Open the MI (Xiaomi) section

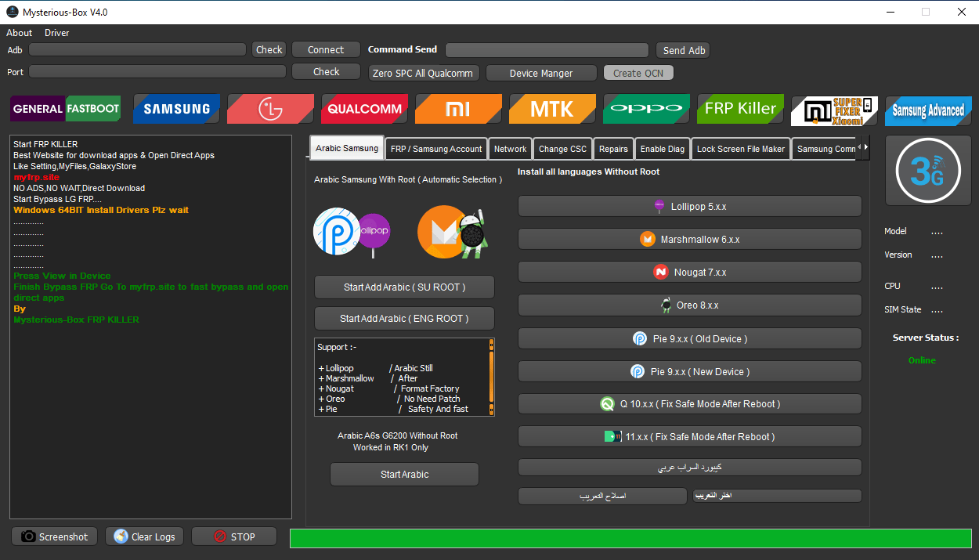[457, 109]
